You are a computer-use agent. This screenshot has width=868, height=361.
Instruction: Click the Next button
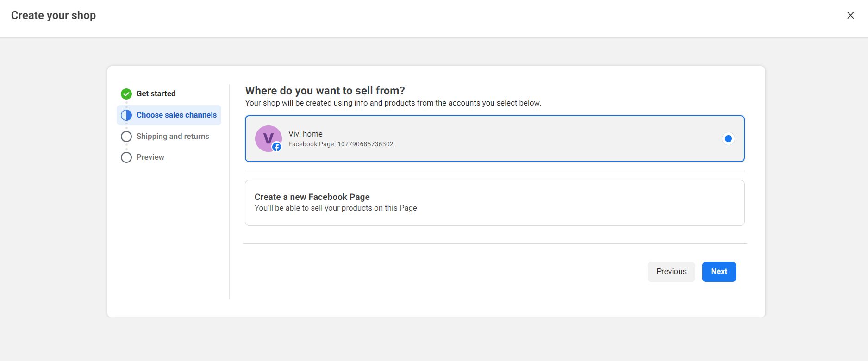pyautogui.click(x=719, y=272)
